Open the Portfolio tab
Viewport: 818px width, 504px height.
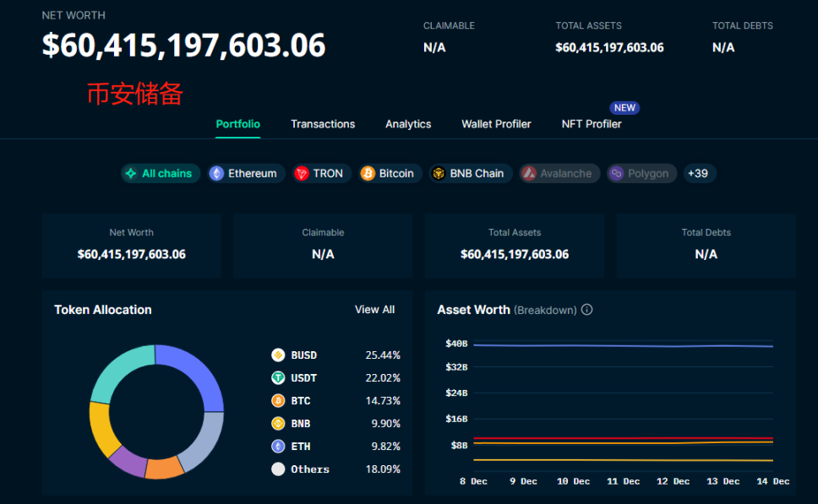(238, 124)
